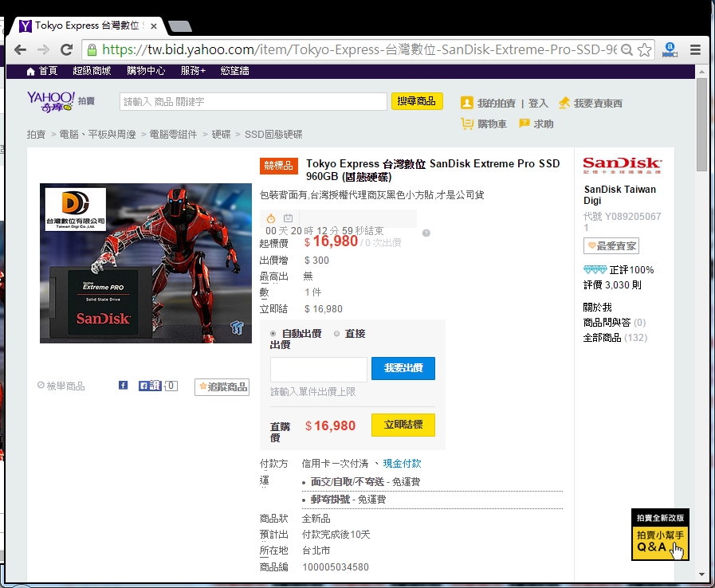Image resolution: width=715 pixels, height=588 pixels.
Task: Click the home icon in Yahoo top bar
Action: (x=31, y=71)
